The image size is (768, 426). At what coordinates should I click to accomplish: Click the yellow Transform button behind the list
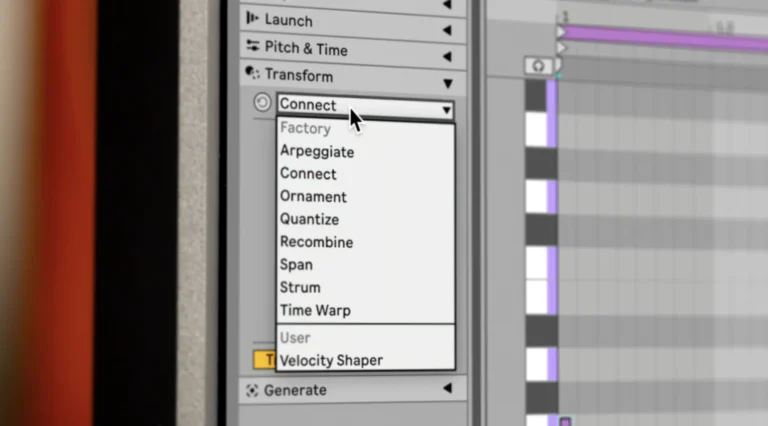click(x=264, y=360)
